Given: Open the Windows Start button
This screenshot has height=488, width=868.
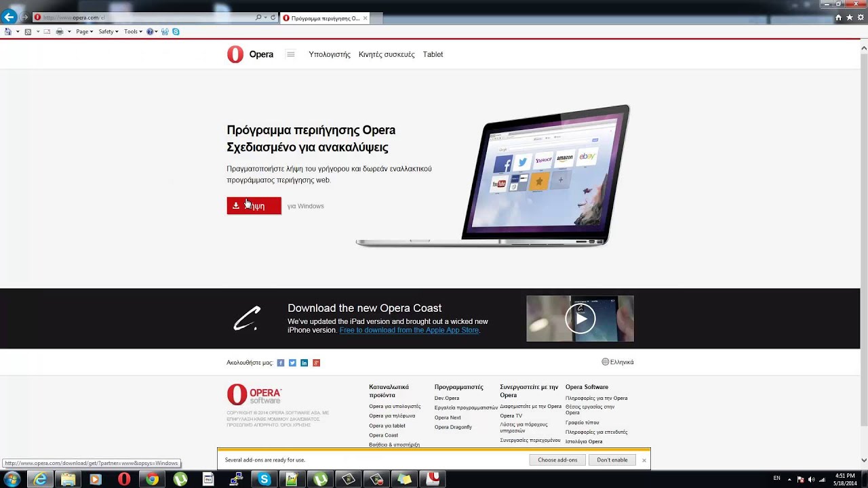Looking at the screenshot, I should (12, 479).
